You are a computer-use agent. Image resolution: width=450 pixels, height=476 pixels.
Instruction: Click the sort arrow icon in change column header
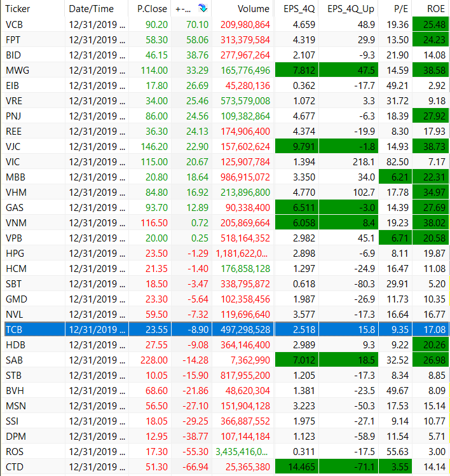[x=202, y=9]
